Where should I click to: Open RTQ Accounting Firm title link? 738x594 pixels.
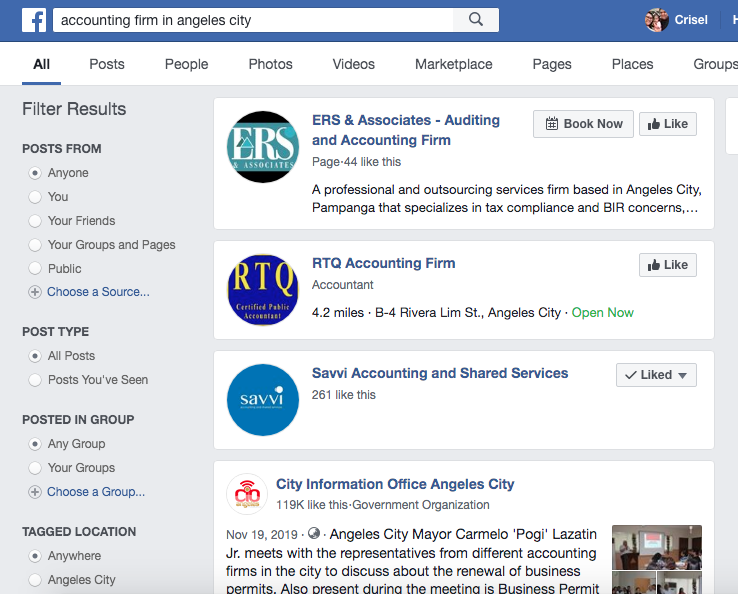click(384, 263)
